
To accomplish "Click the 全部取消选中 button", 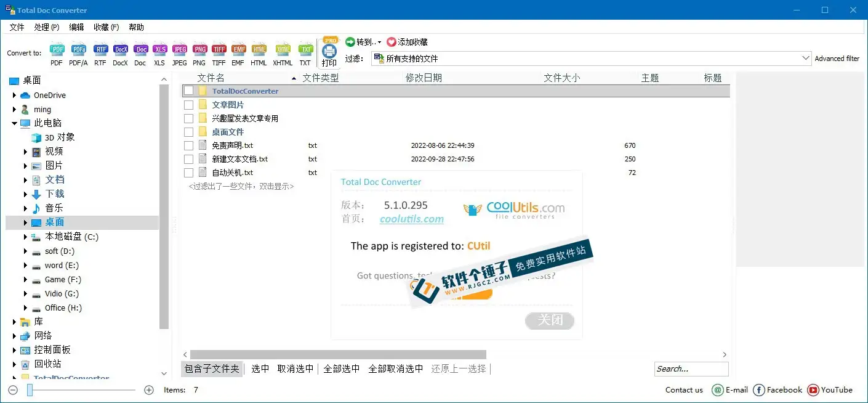I will click(x=396, y=368).
